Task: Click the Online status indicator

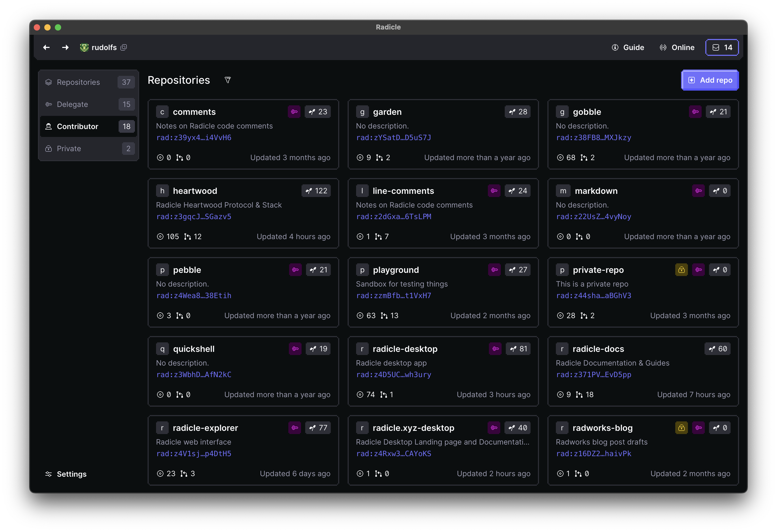Action: (x=677, y=47)
